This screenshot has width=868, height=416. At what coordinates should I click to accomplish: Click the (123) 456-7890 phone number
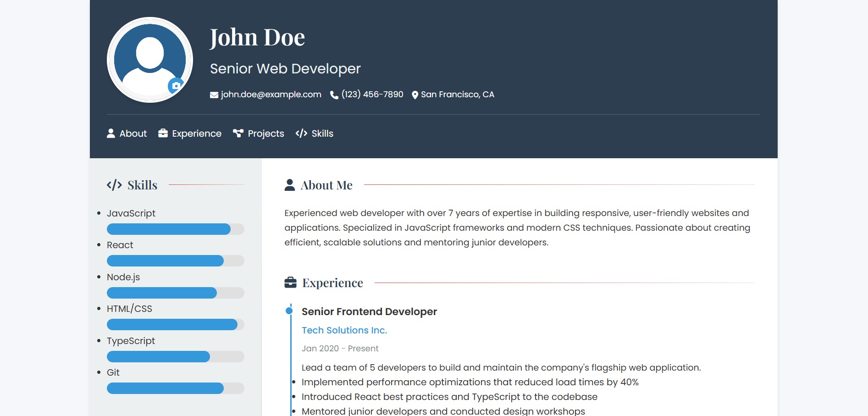coord(372,94)
